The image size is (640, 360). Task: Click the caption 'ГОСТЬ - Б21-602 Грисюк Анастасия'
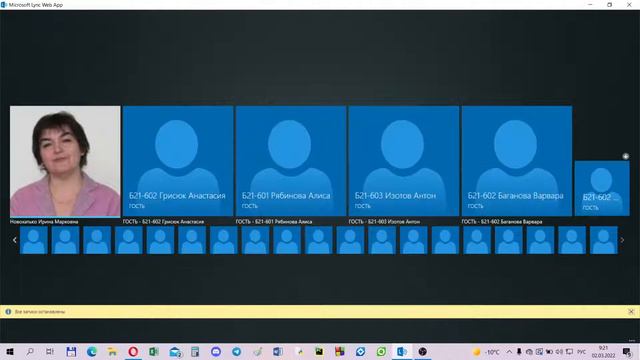tap(163, 222)
